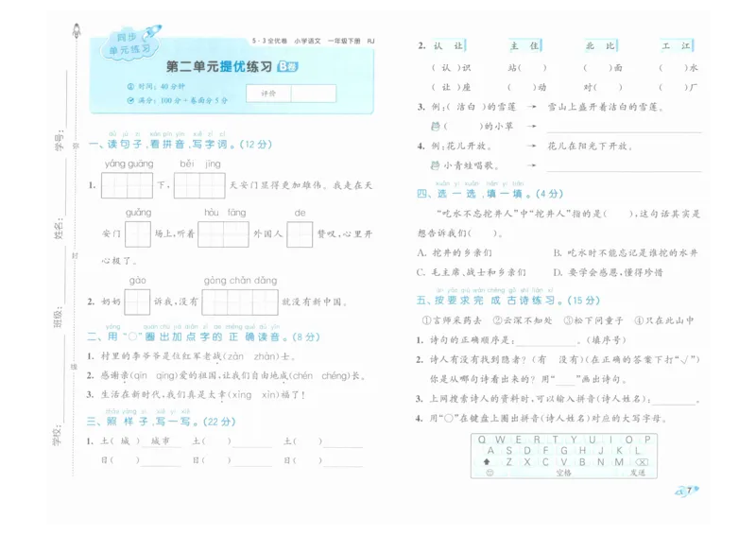Click the Z key on the keyboard
This screenshot has height=535, width=756.
pyautogui.click(x=508, y=461)
